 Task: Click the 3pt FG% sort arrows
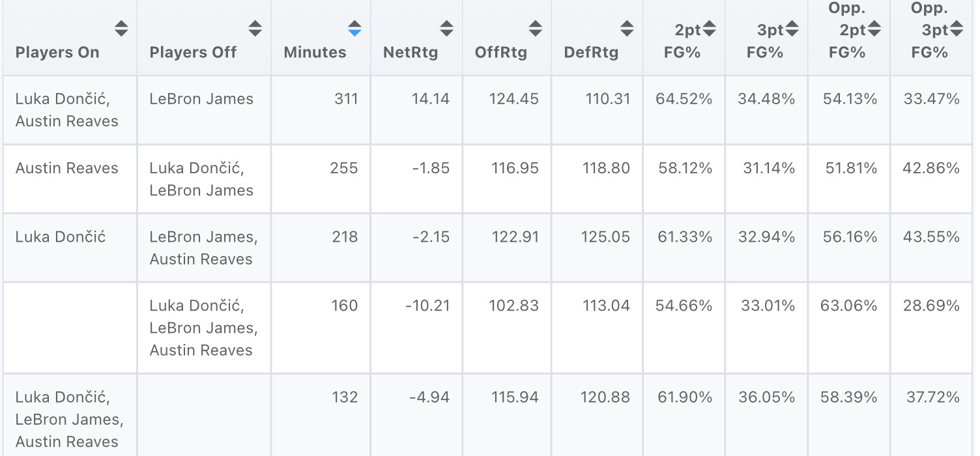click(792, 29)
